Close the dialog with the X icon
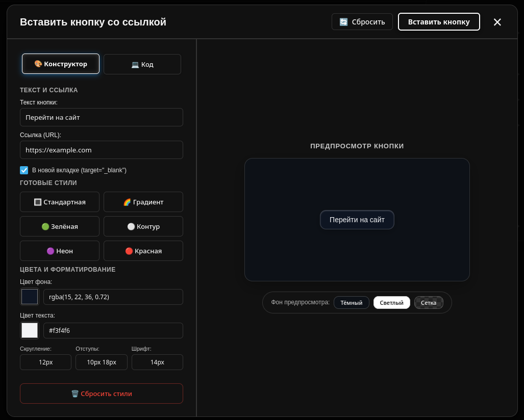 click(x=497, y=22)
